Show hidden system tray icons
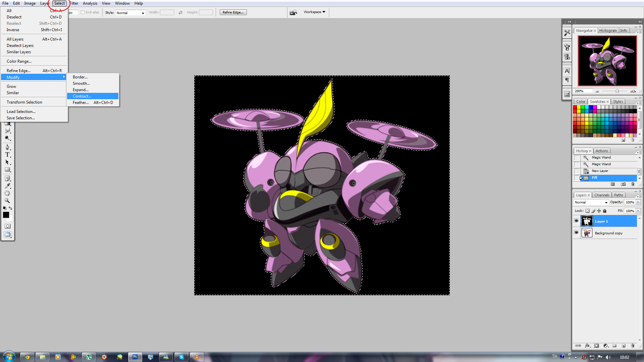Image resolution: width=644 pixels, height=362 pixels. (x=576, y=357)
